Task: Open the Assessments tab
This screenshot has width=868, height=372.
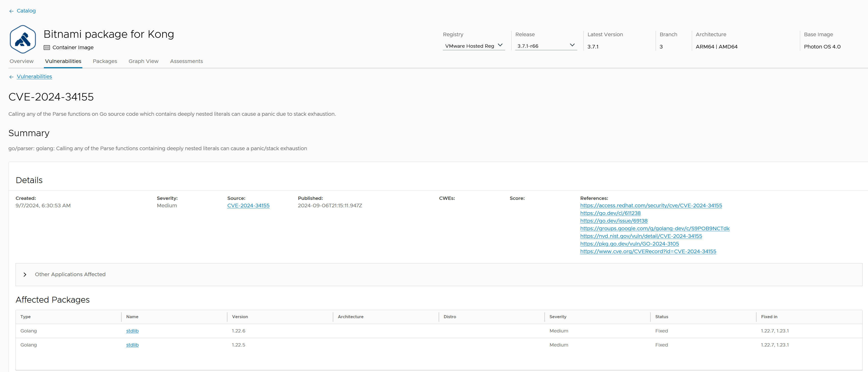Action: coord(186,61)
